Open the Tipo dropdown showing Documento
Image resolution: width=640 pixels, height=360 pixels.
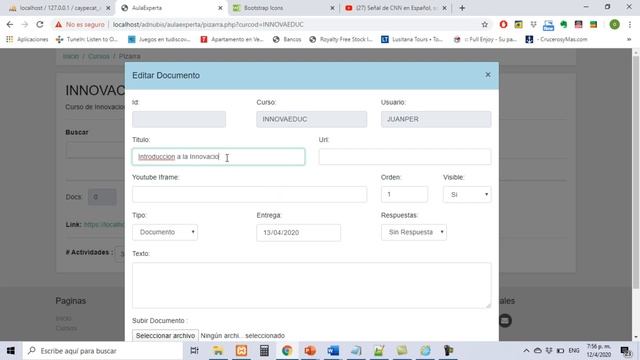pyautogui.click(x=165, y=232)
